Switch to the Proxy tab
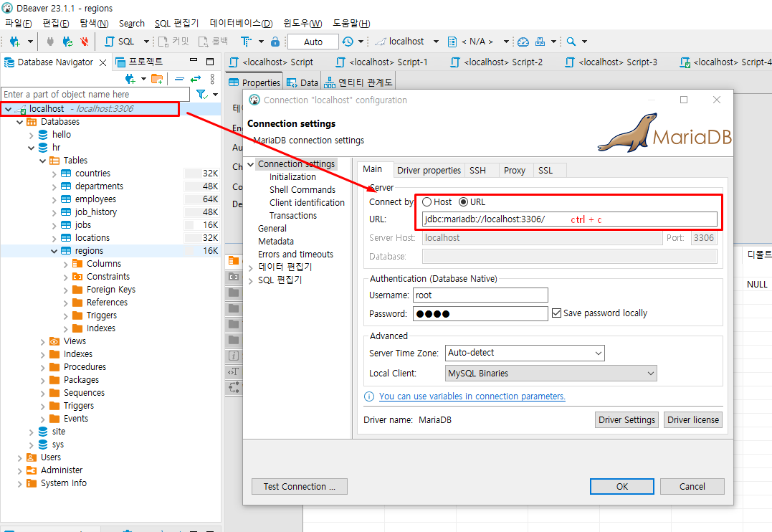 tap(515, 171)
